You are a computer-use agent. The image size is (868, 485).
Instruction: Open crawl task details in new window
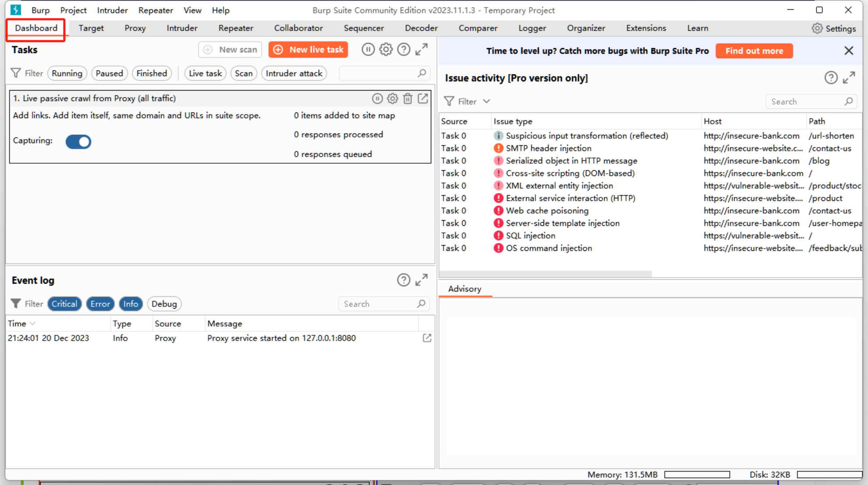coord(423,98)
